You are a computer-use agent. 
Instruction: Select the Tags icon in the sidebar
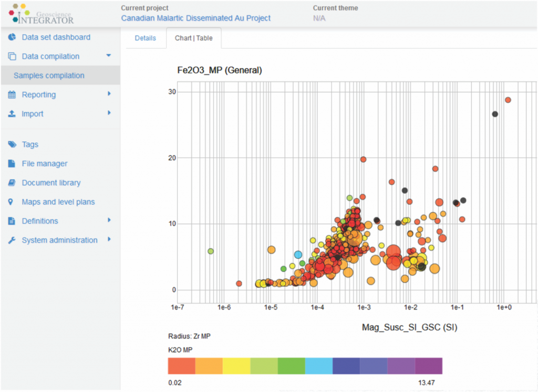click(x=11, y=144)
